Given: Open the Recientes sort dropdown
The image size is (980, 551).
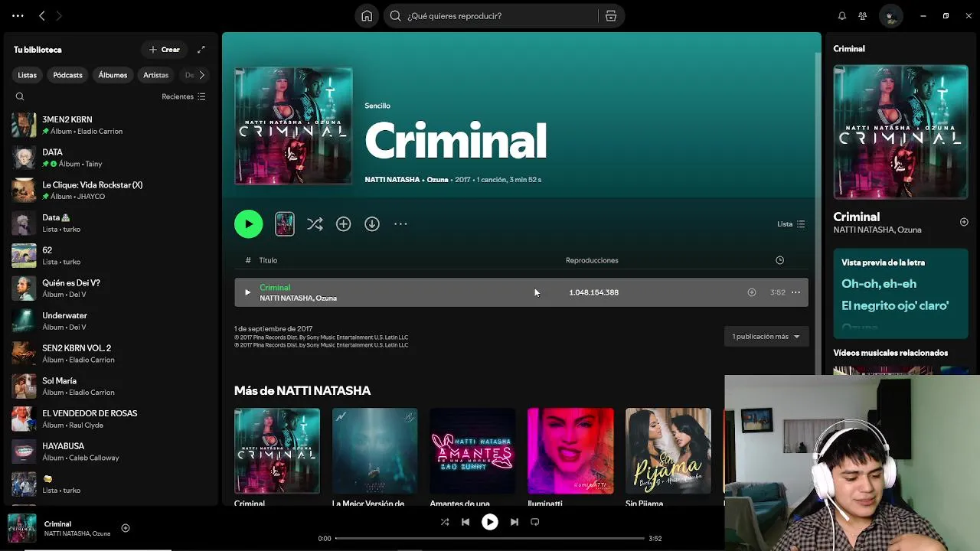Looking at the screenshot, I should 184,96.
